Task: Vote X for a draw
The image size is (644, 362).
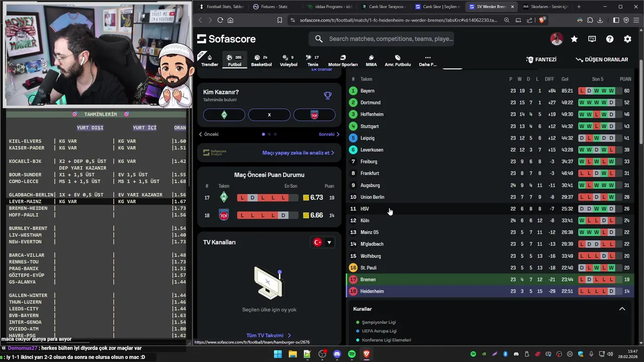Action: [x=269, y=115]
